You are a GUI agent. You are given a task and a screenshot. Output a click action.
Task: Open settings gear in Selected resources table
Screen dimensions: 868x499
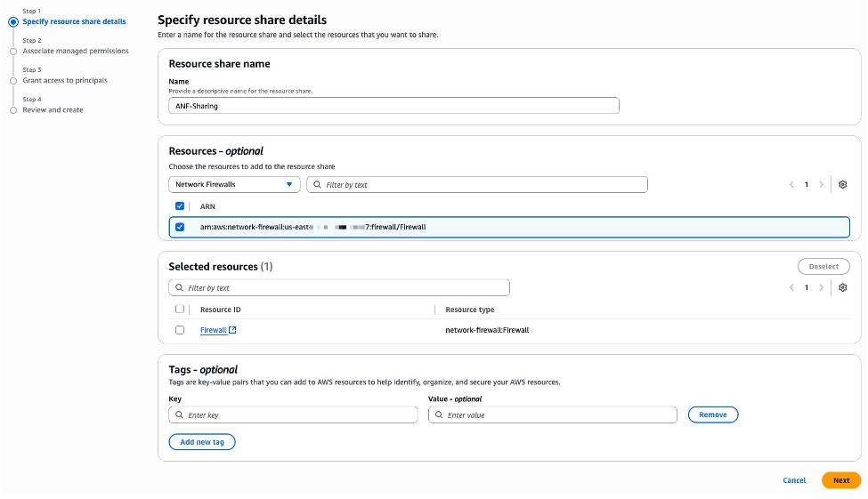pyautogui.click(x=842, y=287)
